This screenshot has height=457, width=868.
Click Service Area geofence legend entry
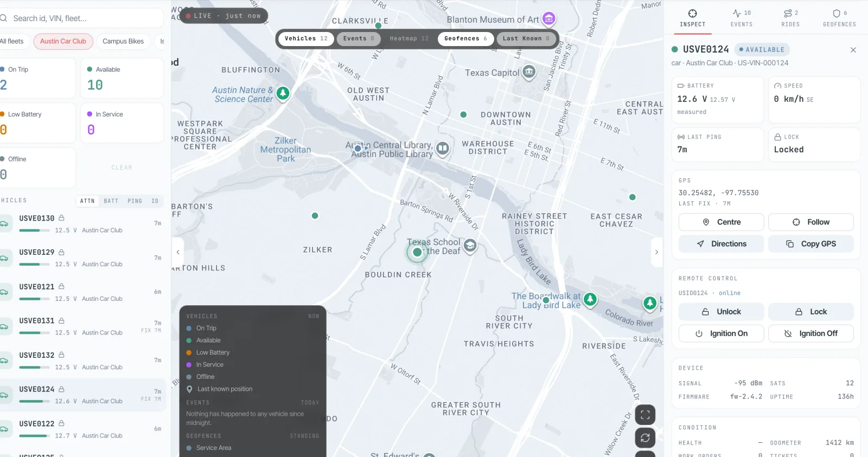(x=209, y=448)
